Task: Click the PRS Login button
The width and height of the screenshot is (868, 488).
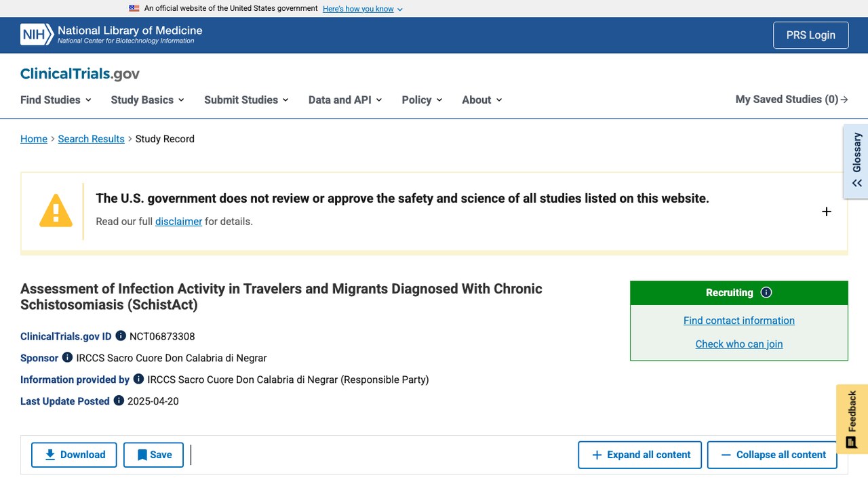Action: pyautogui.click(x=811, y=35)
